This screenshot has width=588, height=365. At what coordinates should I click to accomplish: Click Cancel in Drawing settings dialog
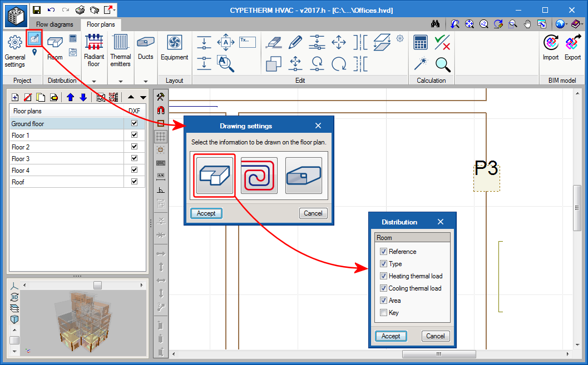click(313, 213)
